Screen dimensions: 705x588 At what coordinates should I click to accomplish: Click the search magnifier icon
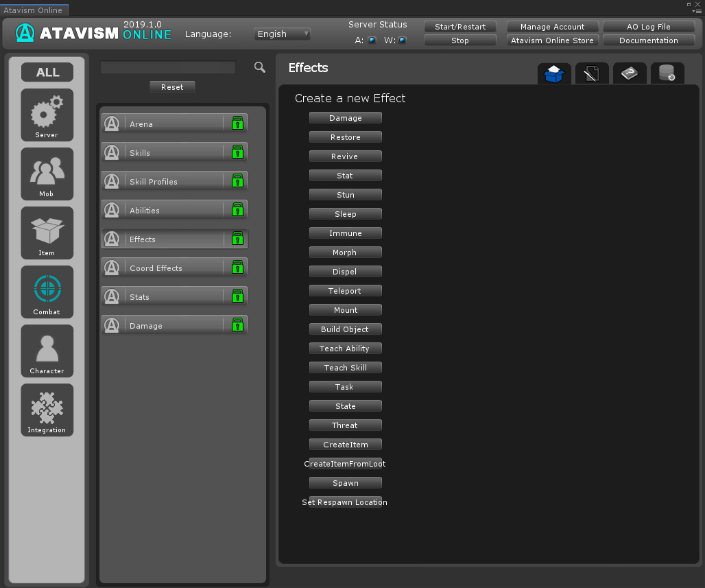pyautogui.click(x=259, y=67)
